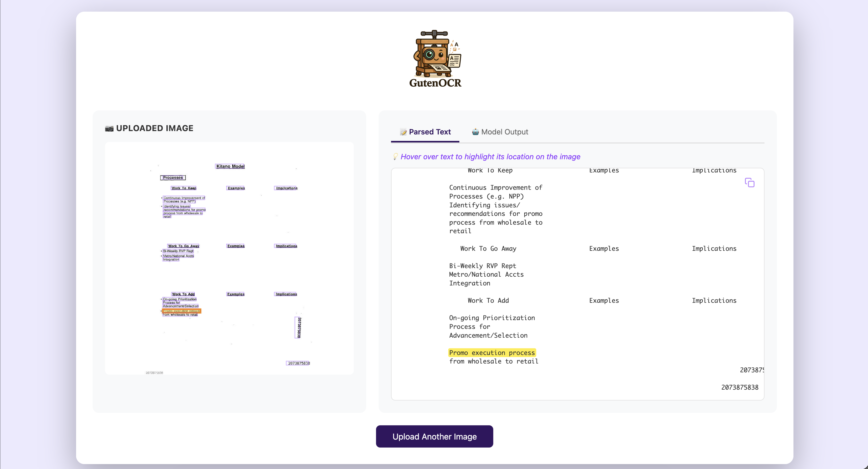The image size is (868, 469).
Task: Click the Work To Add heading in parsed text
Action: click(x=488, y=300)
